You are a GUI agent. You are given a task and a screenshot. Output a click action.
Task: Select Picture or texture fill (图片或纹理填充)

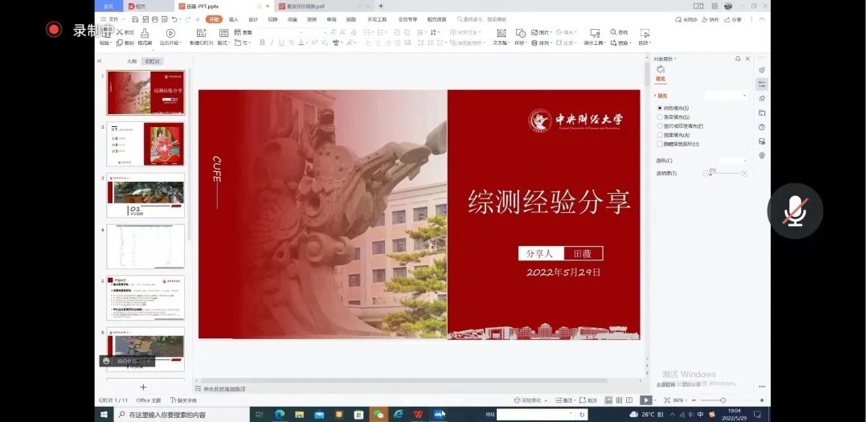pos(660,126)
